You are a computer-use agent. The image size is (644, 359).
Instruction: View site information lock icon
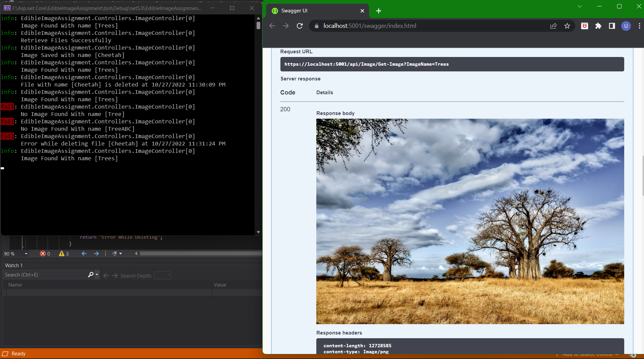point(316,26)
